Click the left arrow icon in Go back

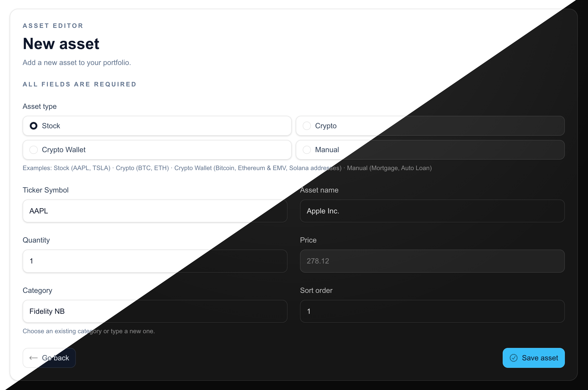[33, 358]
